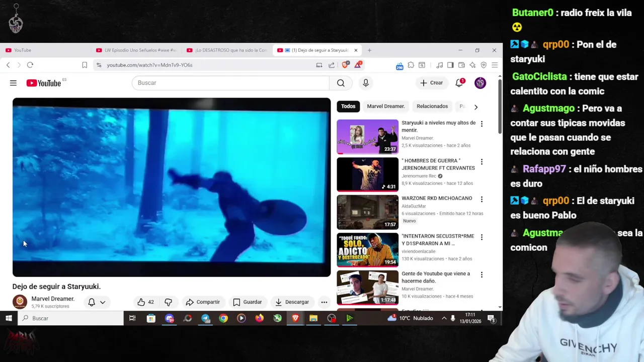The width and height of the screenshot is (644, 362).
Task: Open the 'Marvel Dreamer.' channel name link
Action: click(53, 299)
